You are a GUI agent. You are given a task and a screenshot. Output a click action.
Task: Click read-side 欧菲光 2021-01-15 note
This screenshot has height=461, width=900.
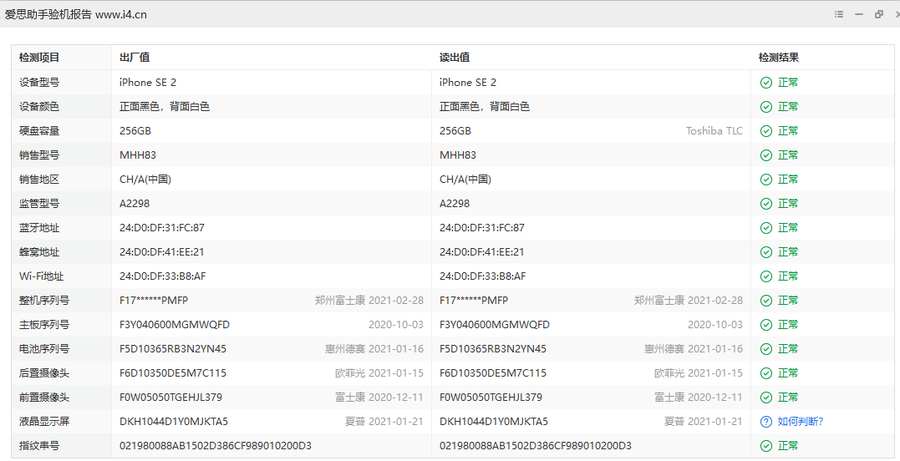tap(698, 373)
